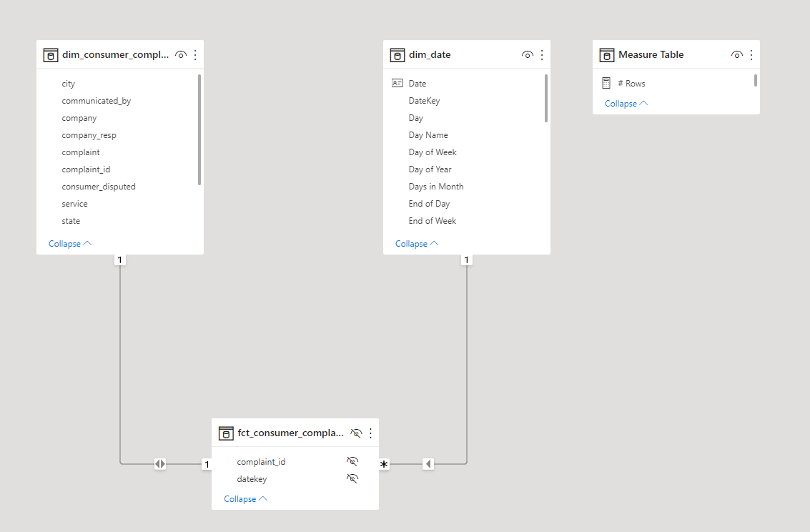Viewport: 810px width, 532px height.
Task: Select the consumer_disputed field
Action: (99, 187)
